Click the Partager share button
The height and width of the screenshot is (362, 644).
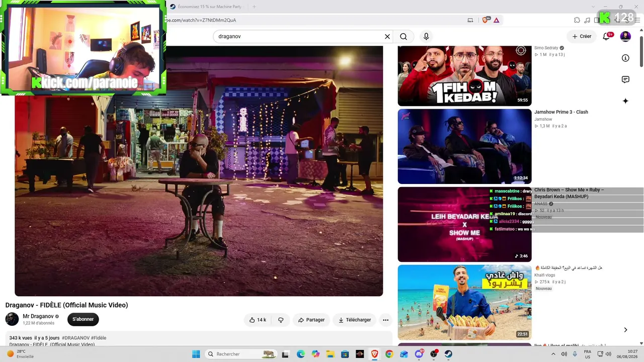coord(311,320)
